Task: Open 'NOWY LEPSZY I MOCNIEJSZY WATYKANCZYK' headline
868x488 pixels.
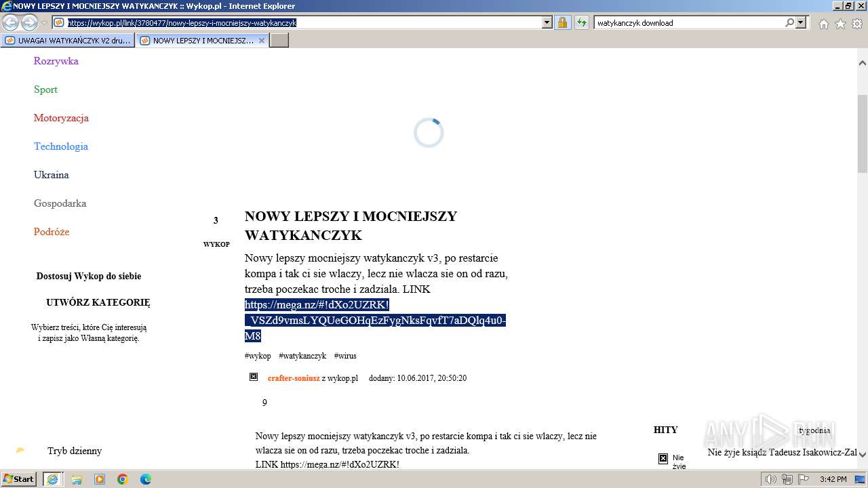Action: 351,226
